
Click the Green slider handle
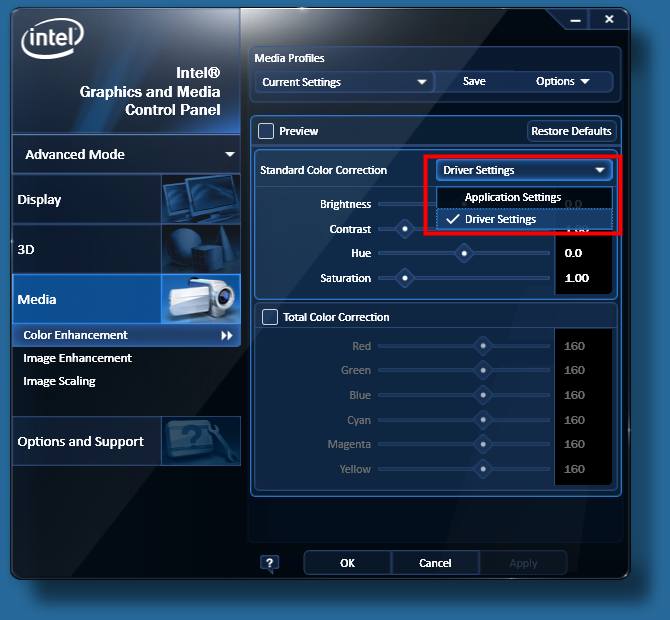point(483,370)
